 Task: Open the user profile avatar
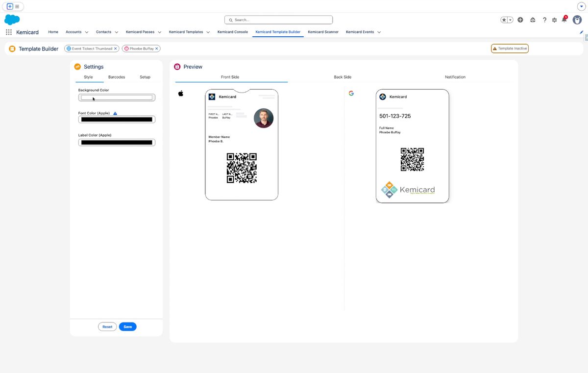[x=577, y=20]
